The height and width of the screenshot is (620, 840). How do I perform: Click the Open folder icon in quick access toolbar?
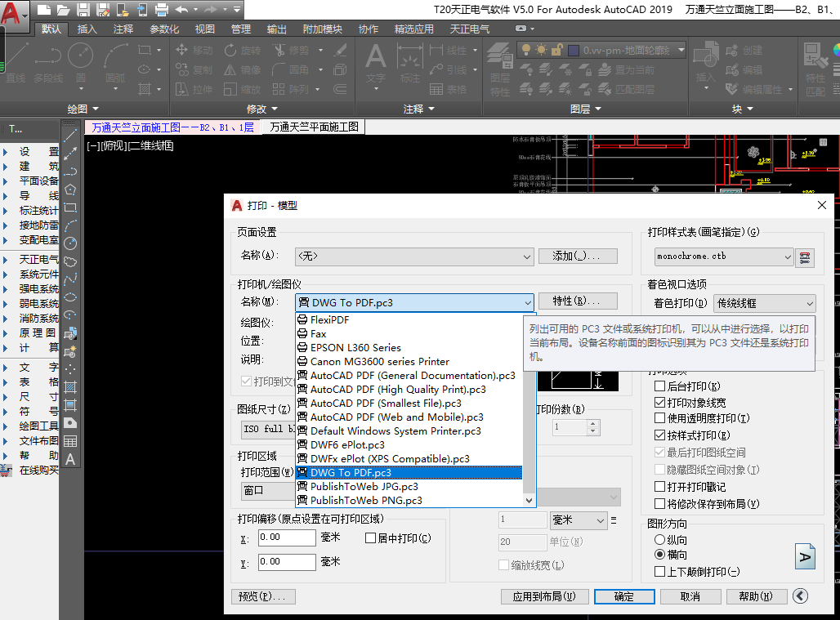tap(63, 9)
